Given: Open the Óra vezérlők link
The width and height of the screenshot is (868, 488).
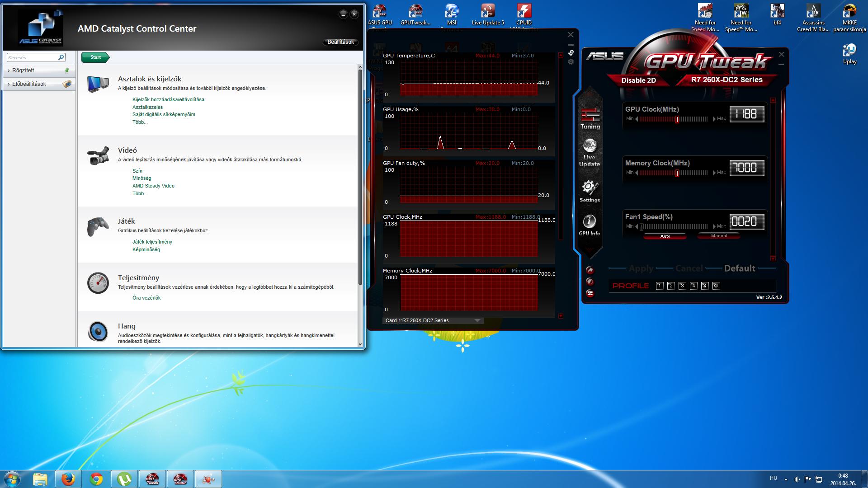Looking at the screenshot, I should pos(146,298).
